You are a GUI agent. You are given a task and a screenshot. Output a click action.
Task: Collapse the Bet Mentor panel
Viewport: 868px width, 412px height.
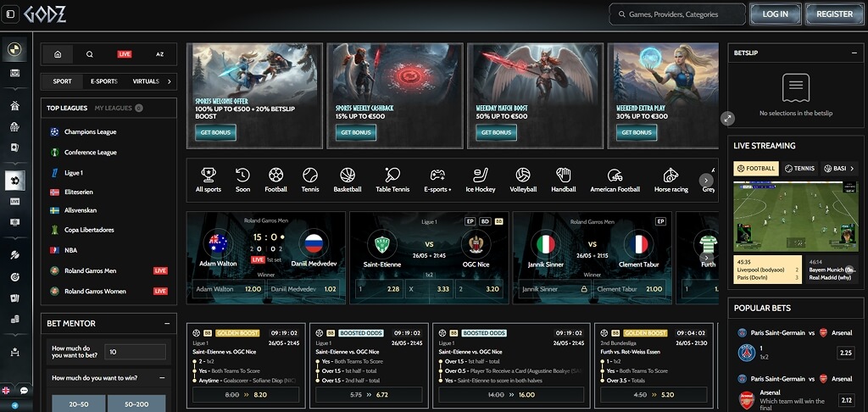(167, 323)
